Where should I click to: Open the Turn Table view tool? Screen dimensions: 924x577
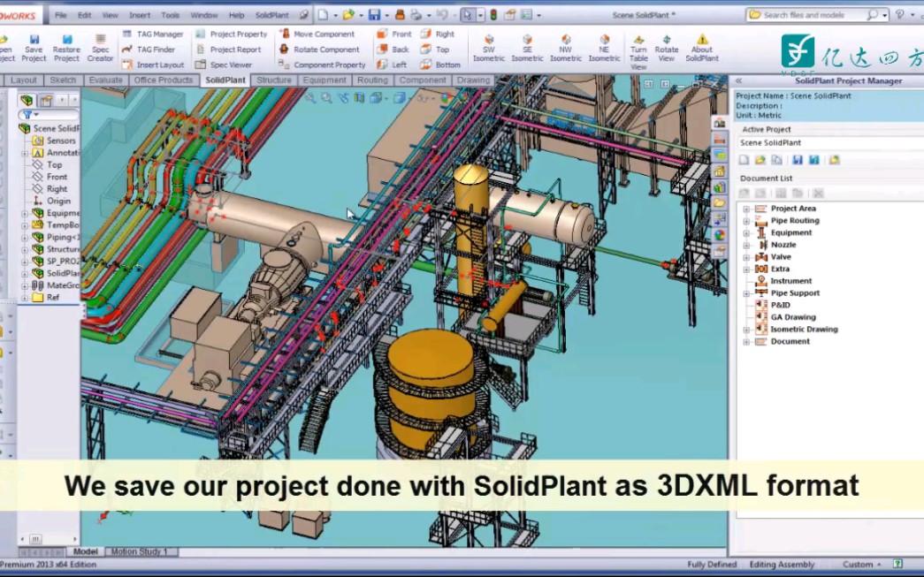coord(638,49)
